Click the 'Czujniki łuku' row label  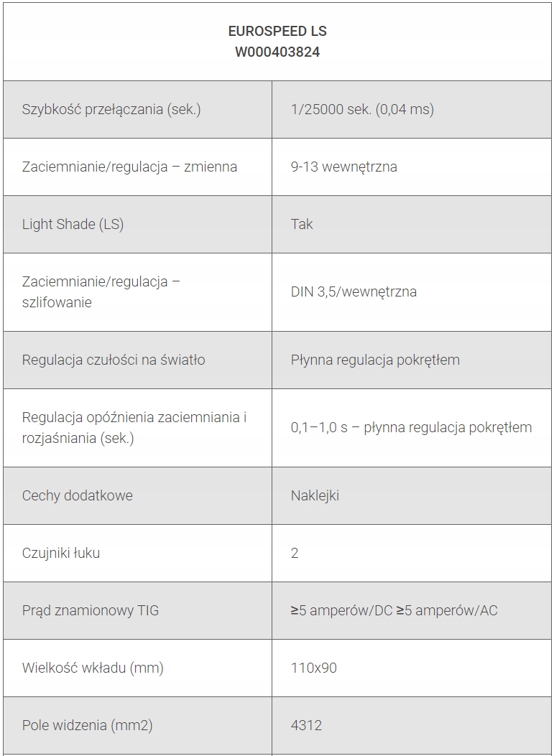tap(61, 553)
